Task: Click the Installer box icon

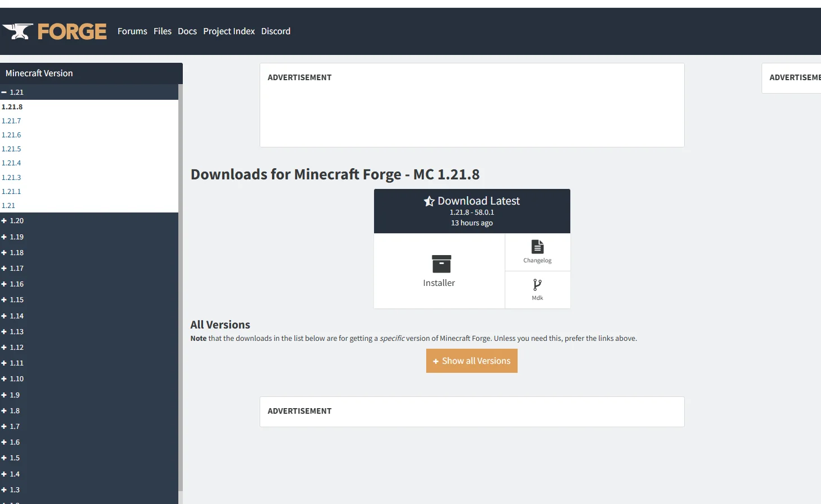Action: click(x=441, y=263)
